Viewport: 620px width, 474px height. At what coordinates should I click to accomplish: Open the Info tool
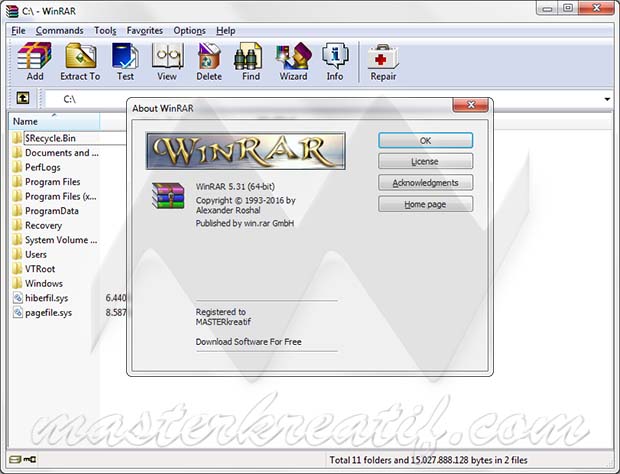(335, 61)
